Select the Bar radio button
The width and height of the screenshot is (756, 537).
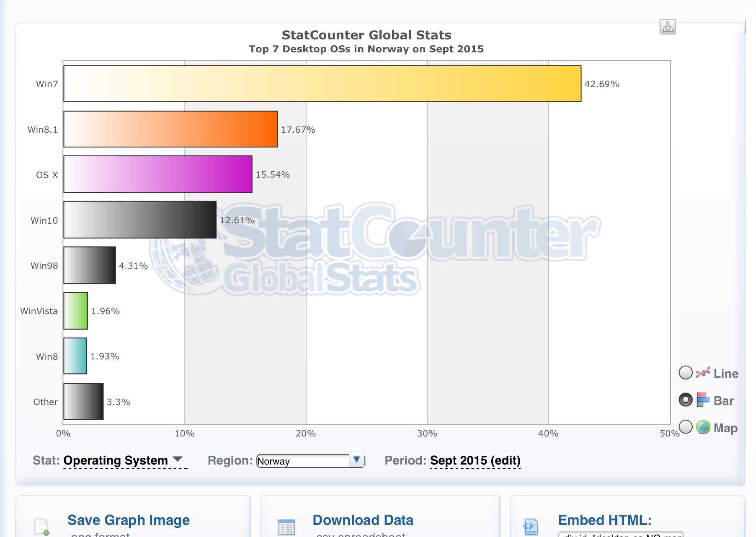pos(686,400)
